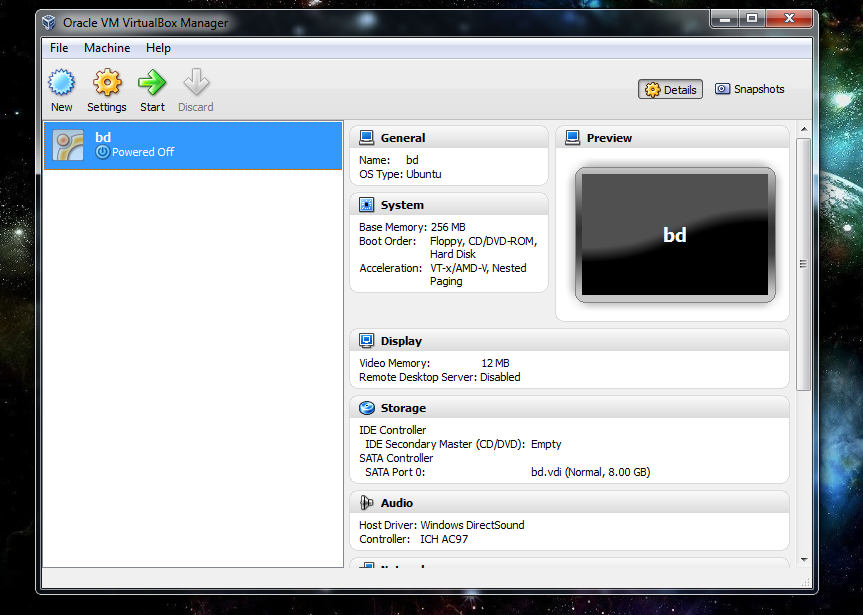The image size is (863, 615).
Task: Open Settings gear toolbar icon
Action: (107, 83)
